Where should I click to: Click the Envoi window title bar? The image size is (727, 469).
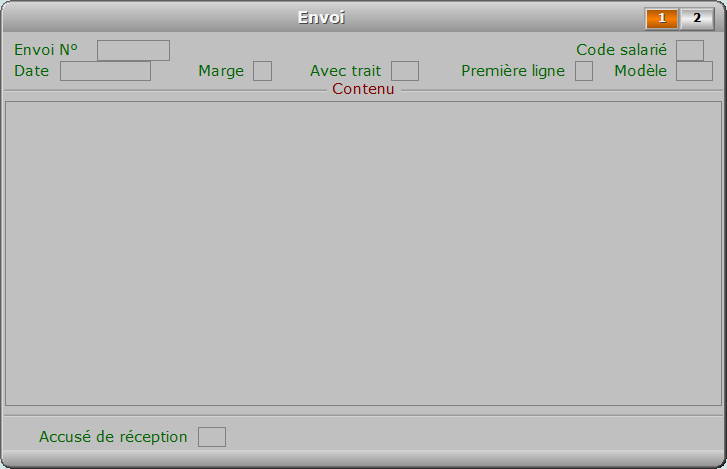(321, 18)
